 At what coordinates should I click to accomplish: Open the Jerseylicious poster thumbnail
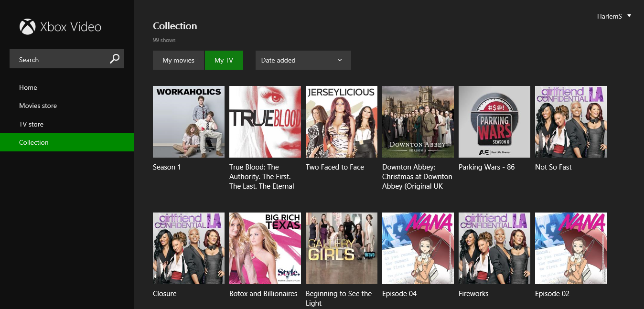pos(342,122)
